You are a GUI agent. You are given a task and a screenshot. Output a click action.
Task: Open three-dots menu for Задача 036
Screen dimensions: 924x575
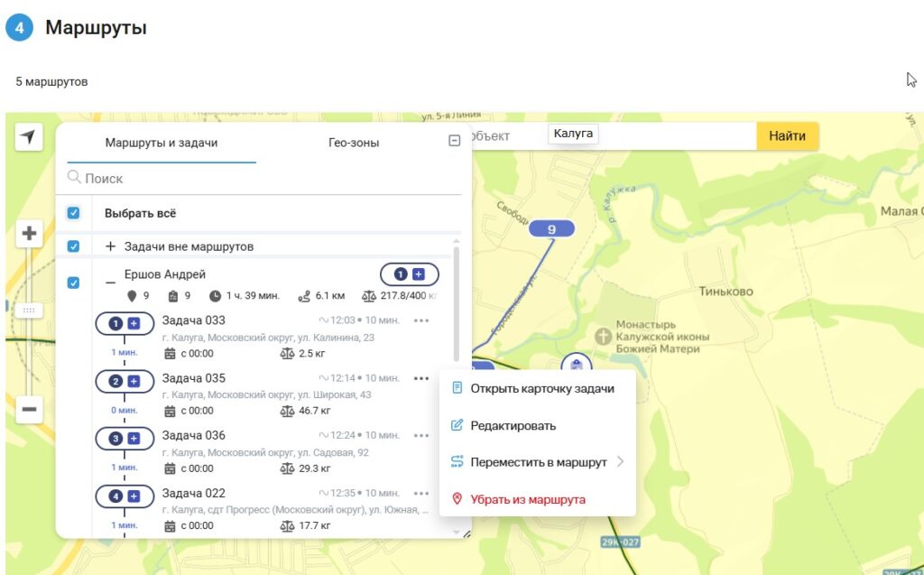tap(421, 436)
